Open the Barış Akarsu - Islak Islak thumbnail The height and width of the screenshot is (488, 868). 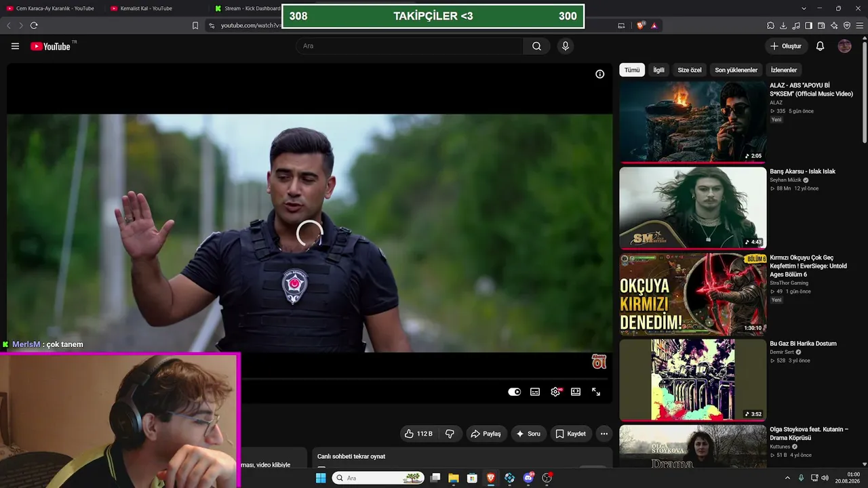tap(692, 208)
